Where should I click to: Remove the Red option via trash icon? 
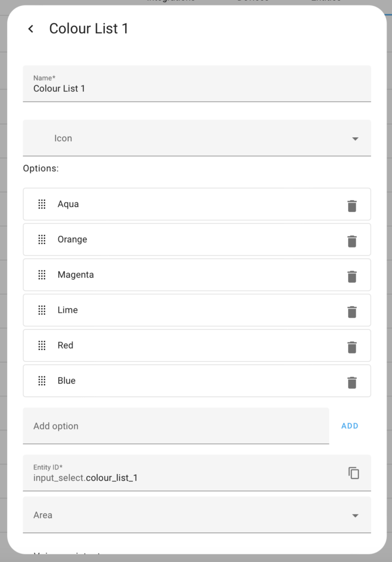tap(352, 347)
